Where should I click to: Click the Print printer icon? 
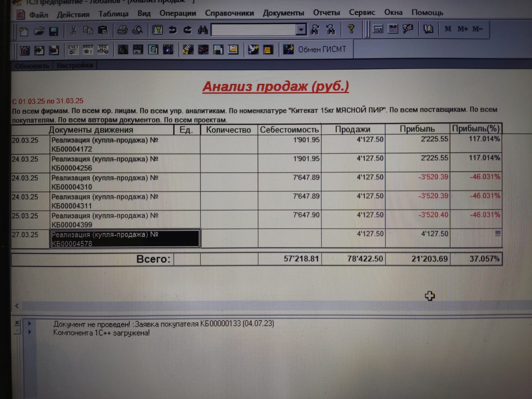(x=122, y=30)
